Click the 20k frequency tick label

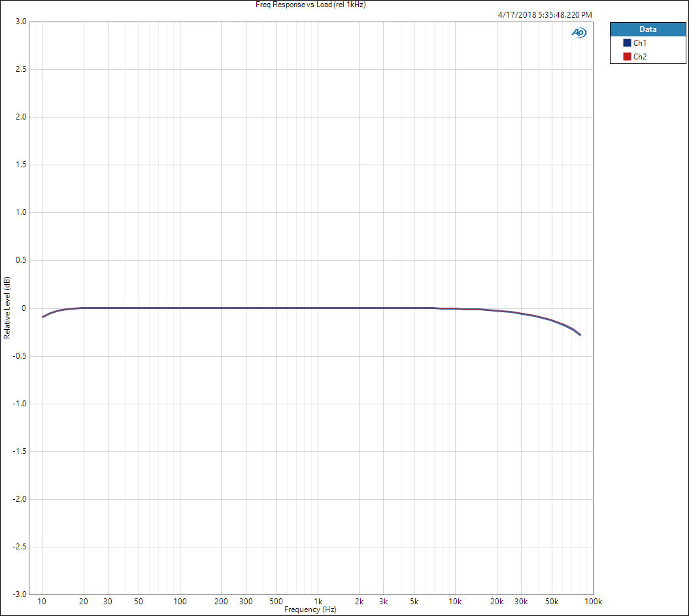(497, 602)
